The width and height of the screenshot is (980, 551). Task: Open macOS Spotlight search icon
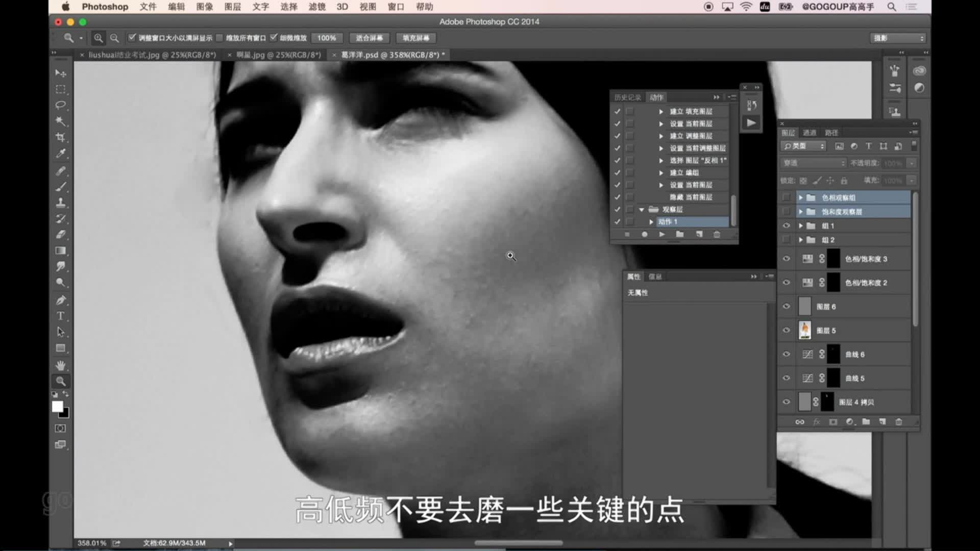[x=892, y=7]
